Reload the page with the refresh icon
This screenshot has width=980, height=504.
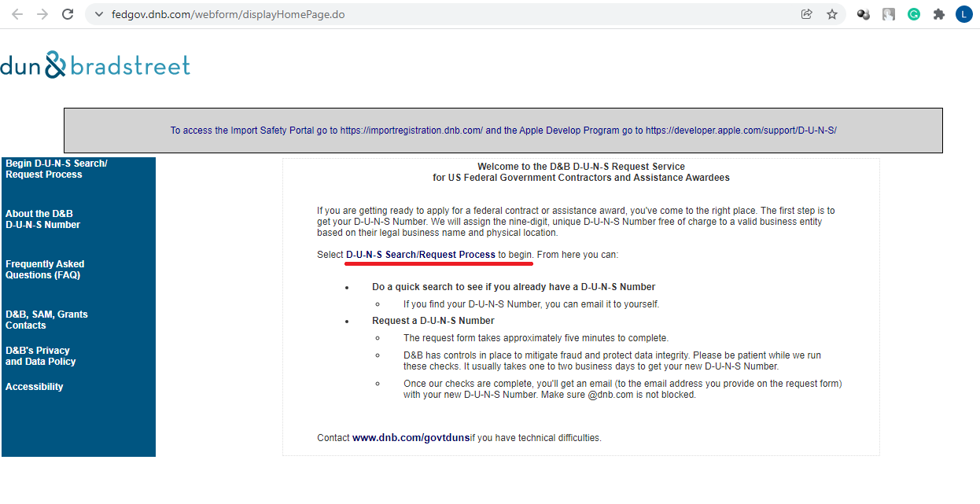coord(68,14)
